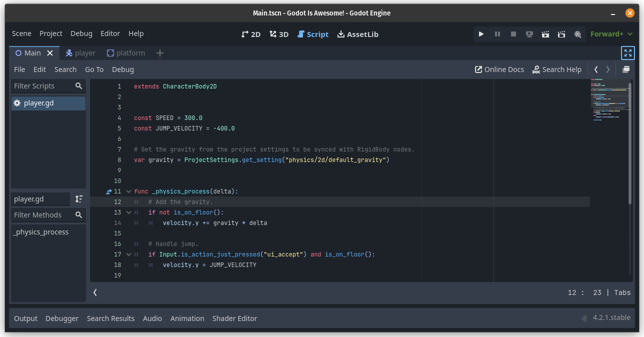The width and height of the screenshot is (644, 337).
Task: Toggle distraction free mode icon
Action: point(628,53)
